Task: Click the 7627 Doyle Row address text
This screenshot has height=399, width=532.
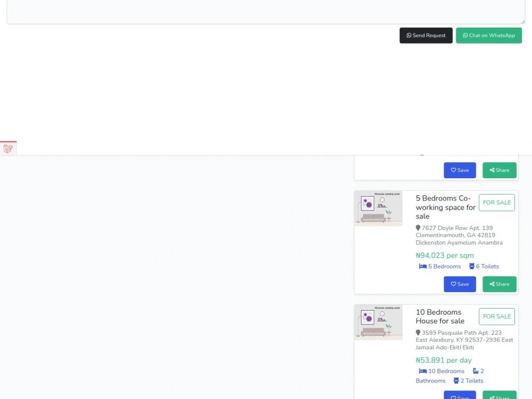Action: (459, 235)
